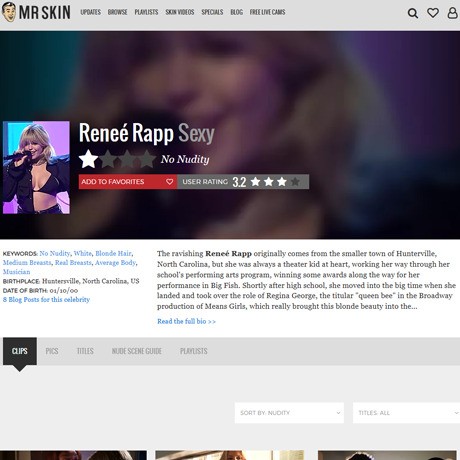Click date of birth 01/10/00

(64, 290)
